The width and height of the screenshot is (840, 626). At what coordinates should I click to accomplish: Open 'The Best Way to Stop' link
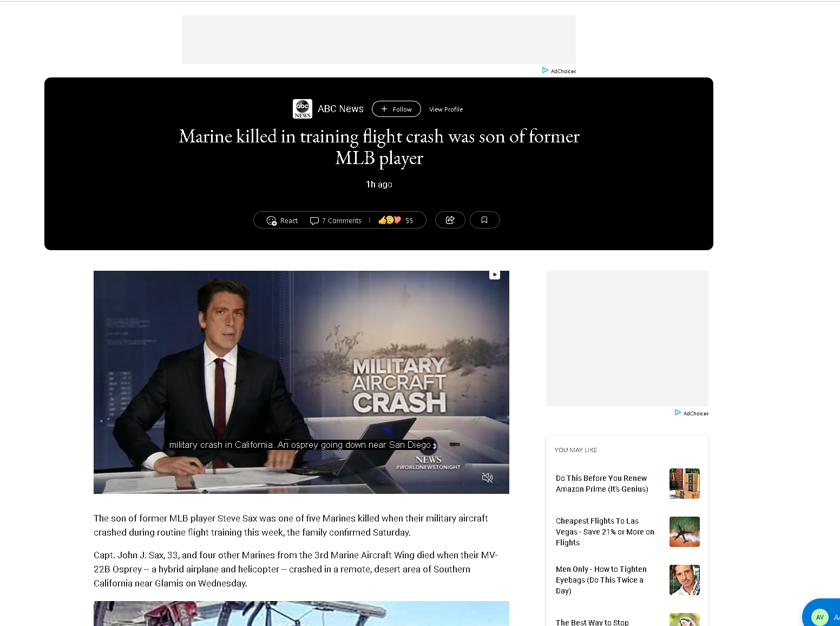coord(592,622)
